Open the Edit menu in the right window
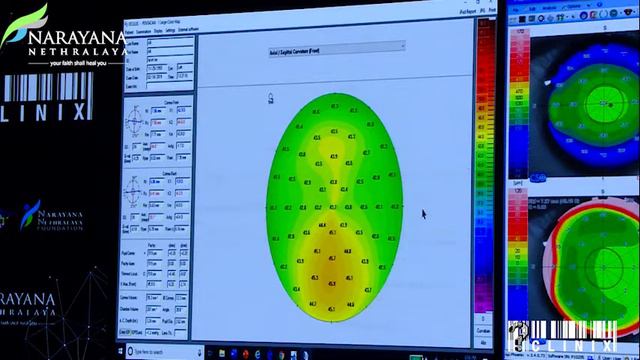 [532, 8]
